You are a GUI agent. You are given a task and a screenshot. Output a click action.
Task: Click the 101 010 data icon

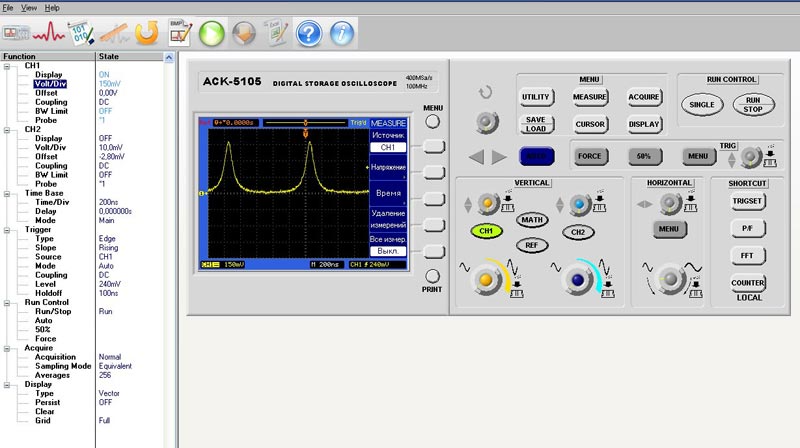pos(81,34)
